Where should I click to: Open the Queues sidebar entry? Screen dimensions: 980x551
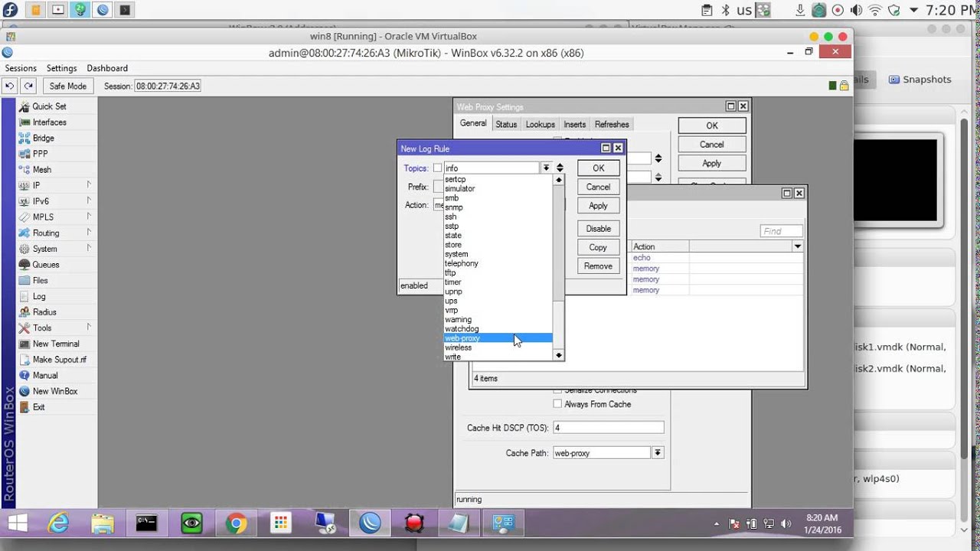45,265
